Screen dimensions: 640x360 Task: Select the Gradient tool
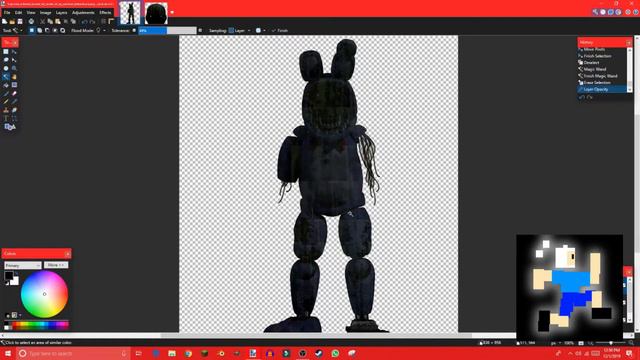pos(14,85)
